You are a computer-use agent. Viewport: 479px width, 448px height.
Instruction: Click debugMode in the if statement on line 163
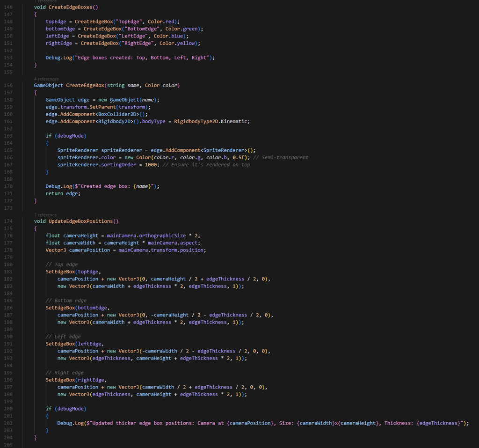coord(71,136)
